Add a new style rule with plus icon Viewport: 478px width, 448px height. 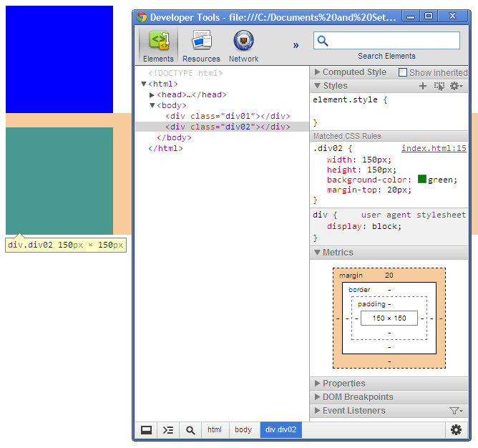point(422,86)
